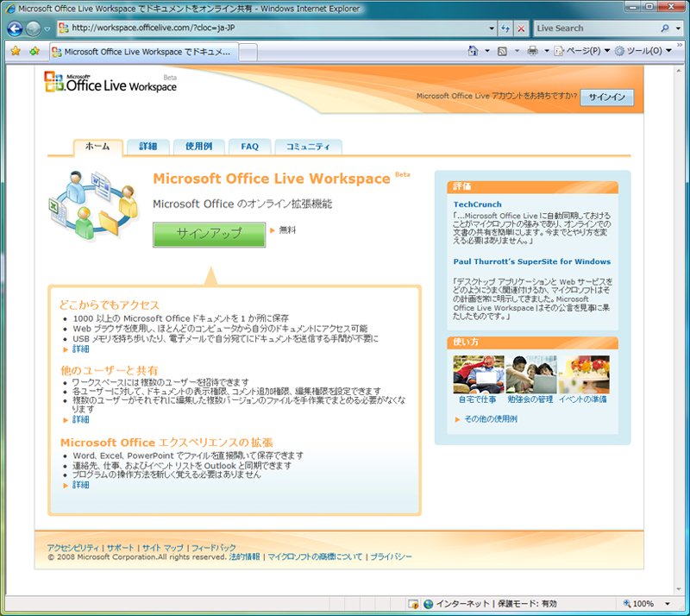Image resolution: width=690 pixels, height=616 pixels.
Task: Open 詳細 link under Microsoft Office エクスペリエンスの拡張
Action: (80, 485)
